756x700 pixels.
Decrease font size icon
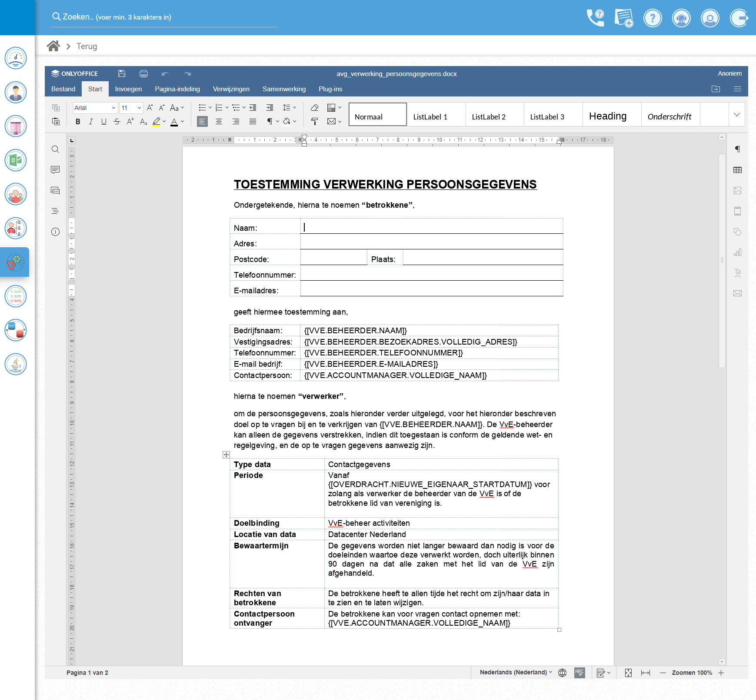pyautogui.click(x=162, y=107)
